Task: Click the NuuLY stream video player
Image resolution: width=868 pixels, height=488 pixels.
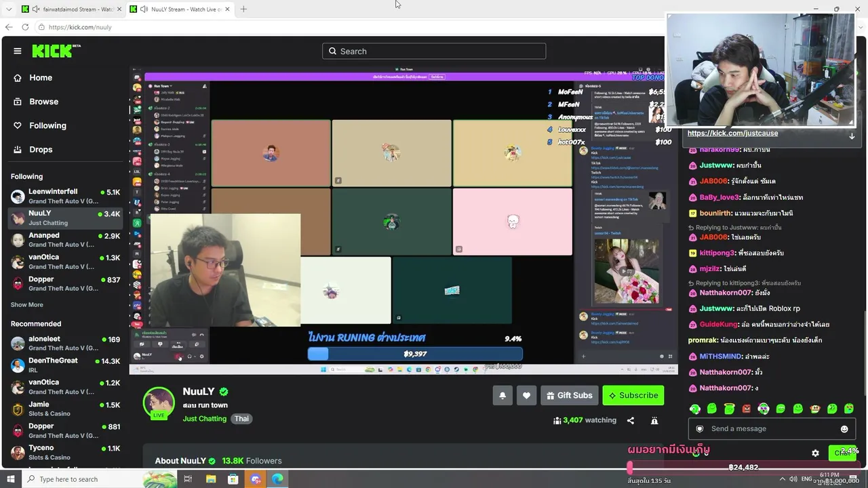Action: (403, 221)
